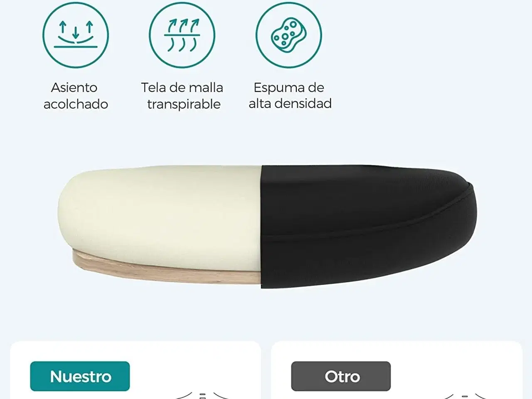The image size is (532, 399).
Task: Select the 'Asiento acolchado' label
Action: (x=76, y=96)
